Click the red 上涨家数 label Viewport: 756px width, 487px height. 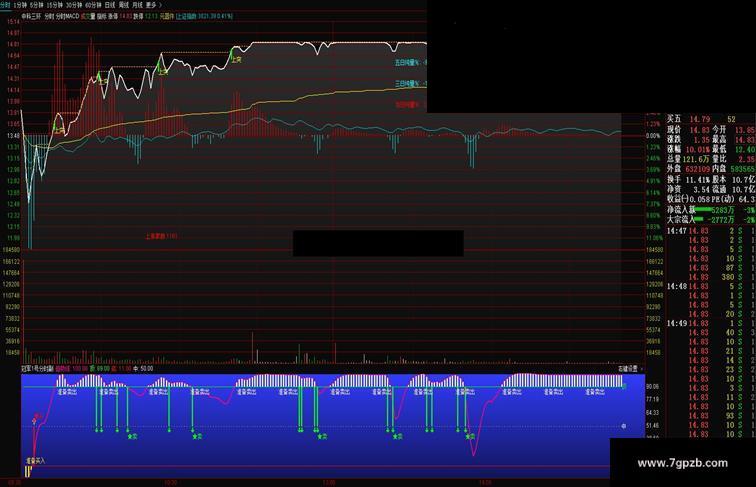(x=161, y=236)
